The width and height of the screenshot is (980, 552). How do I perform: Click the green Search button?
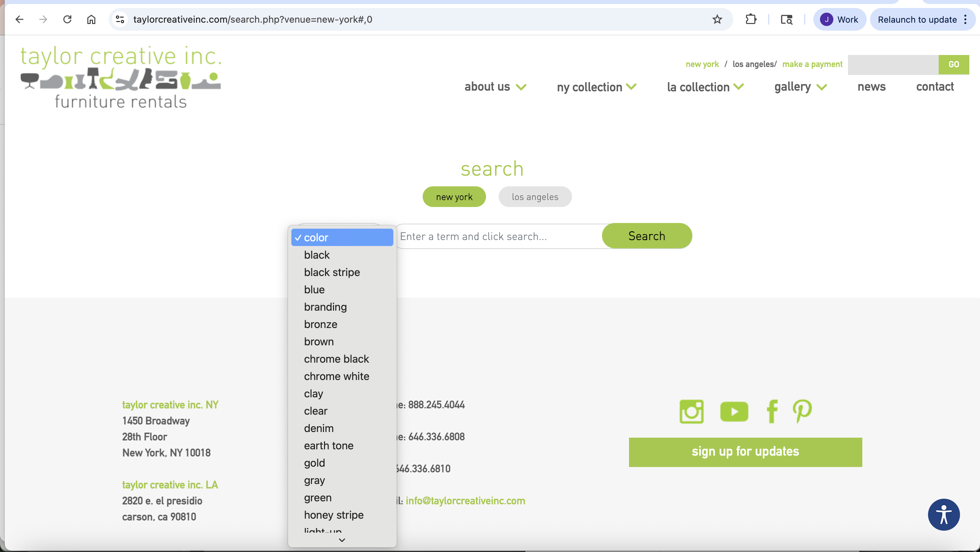647,236
